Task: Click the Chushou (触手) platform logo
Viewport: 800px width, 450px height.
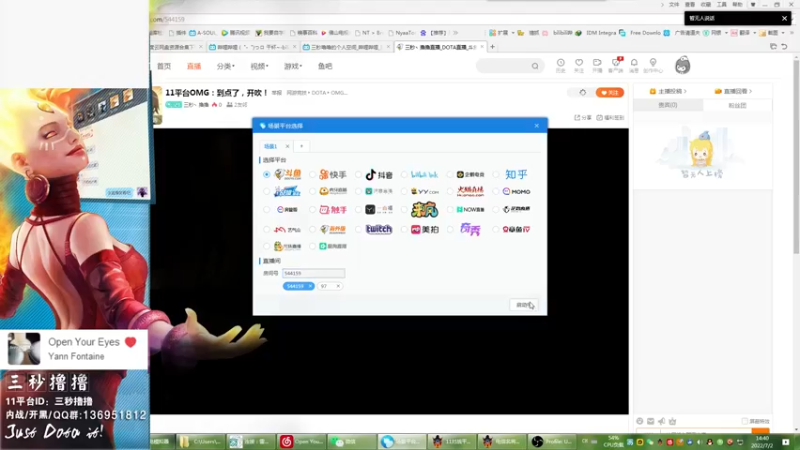Action: (333, 210)
